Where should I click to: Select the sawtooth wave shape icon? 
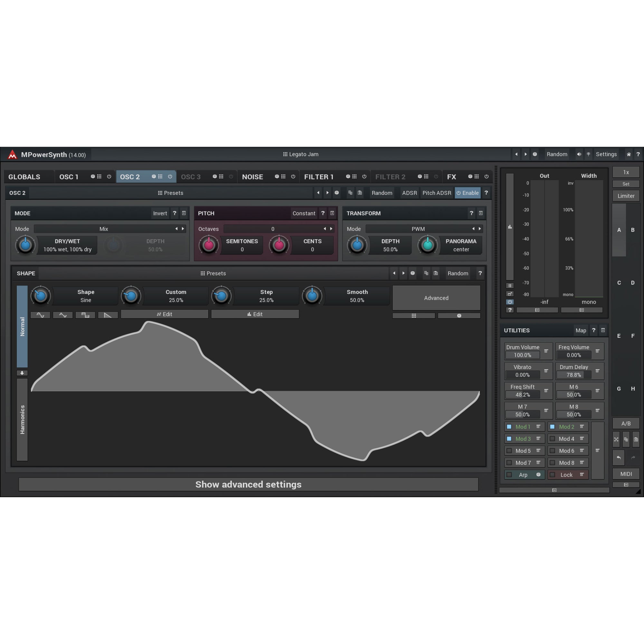108,315
